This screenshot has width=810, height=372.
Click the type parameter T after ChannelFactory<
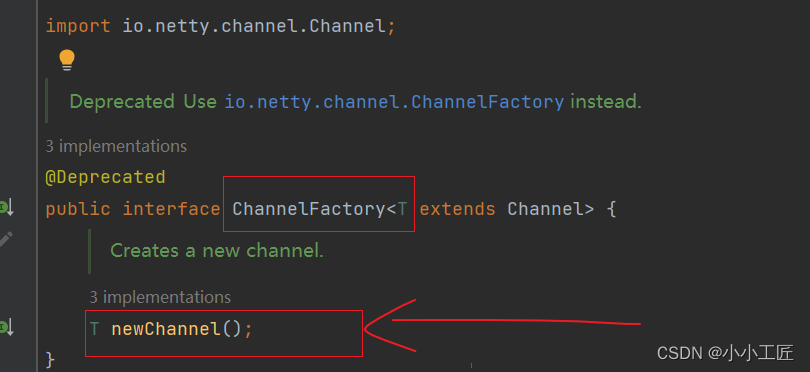pos(402,209)
